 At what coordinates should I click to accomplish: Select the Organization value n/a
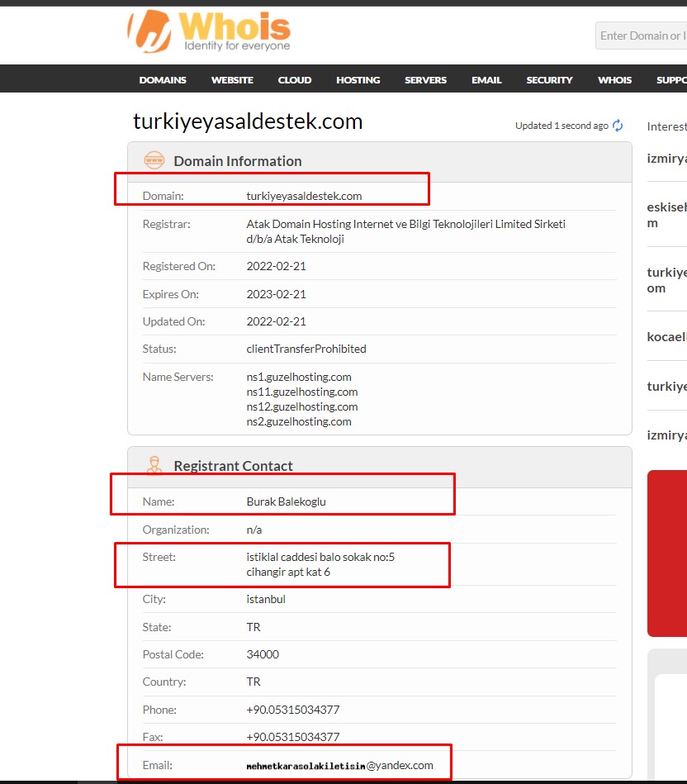(x=254, y=530)
